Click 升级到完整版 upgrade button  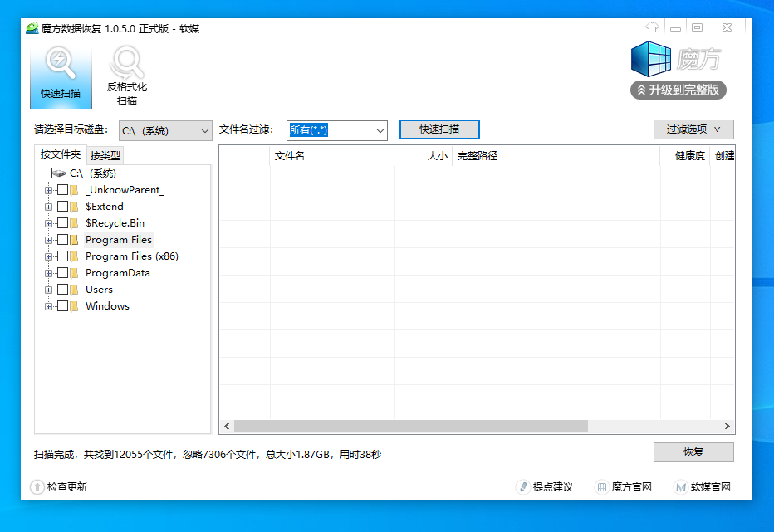[x=678, y=90]
